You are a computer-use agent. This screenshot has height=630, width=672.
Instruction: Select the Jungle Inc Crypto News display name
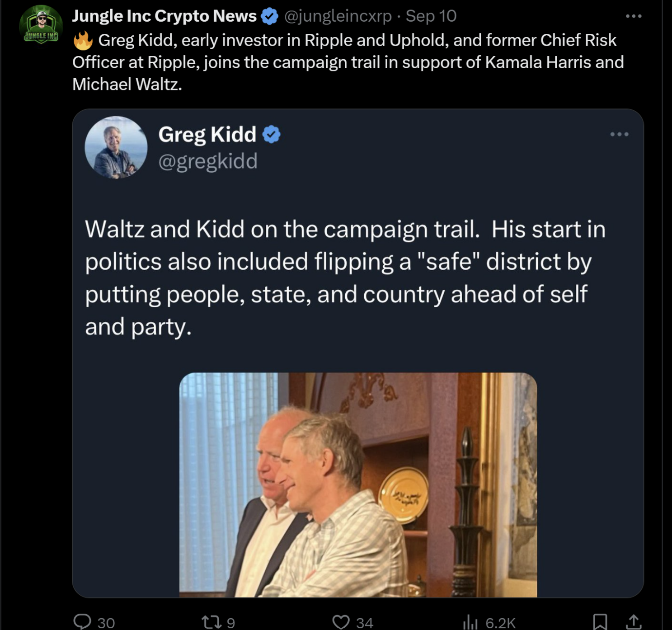[163, 15]
